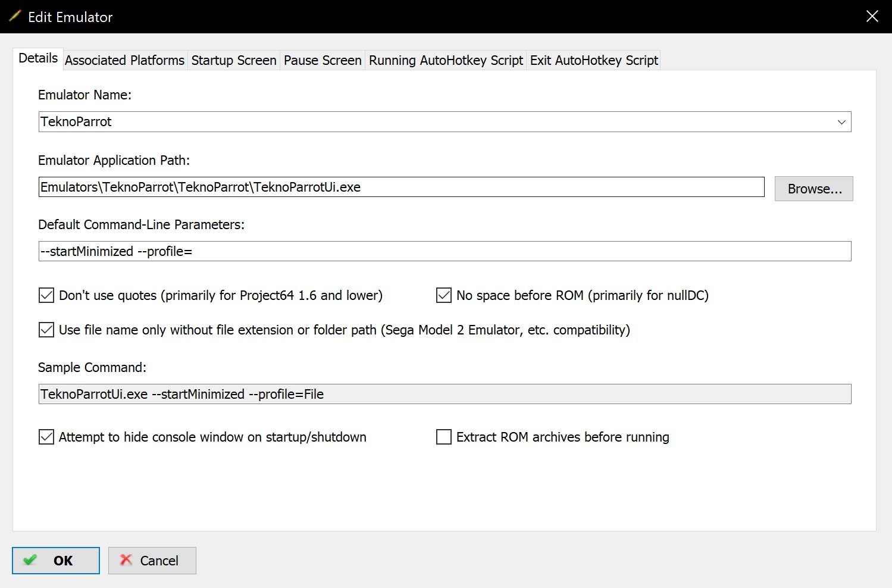Click the Sample Command read-only field
Viewport: 892px width, 588px height.
click(x=445, y=394)
